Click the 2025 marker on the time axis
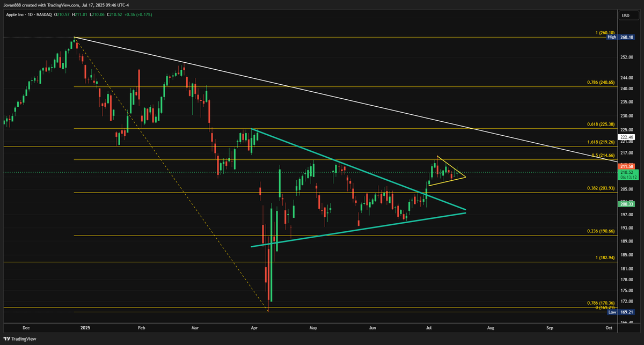644x345 pixels. pos(85,327)
